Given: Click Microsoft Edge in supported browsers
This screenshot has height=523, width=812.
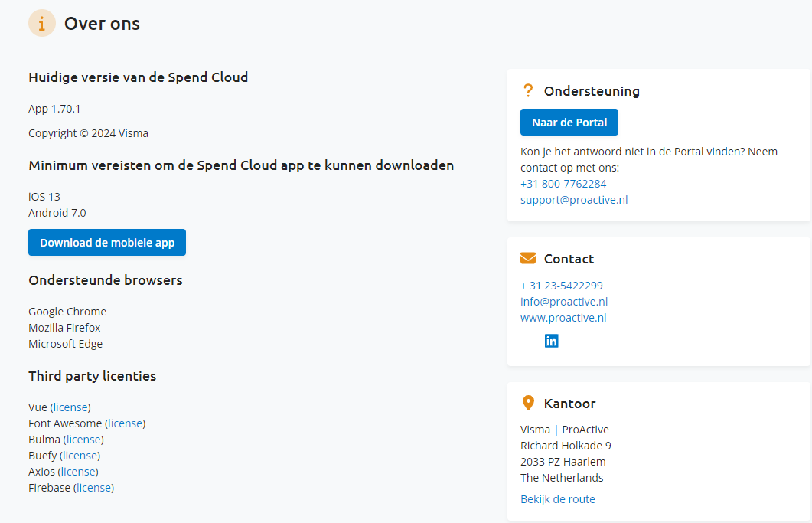Looking at the screenshot, I should (x=65, y=344).
